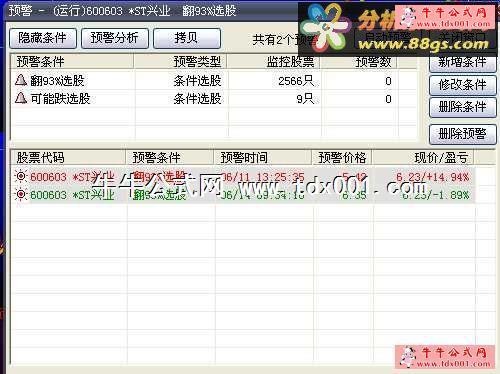Select the 可能跌选股 condition row
500x374 pixels.
(x=213, y=99)
